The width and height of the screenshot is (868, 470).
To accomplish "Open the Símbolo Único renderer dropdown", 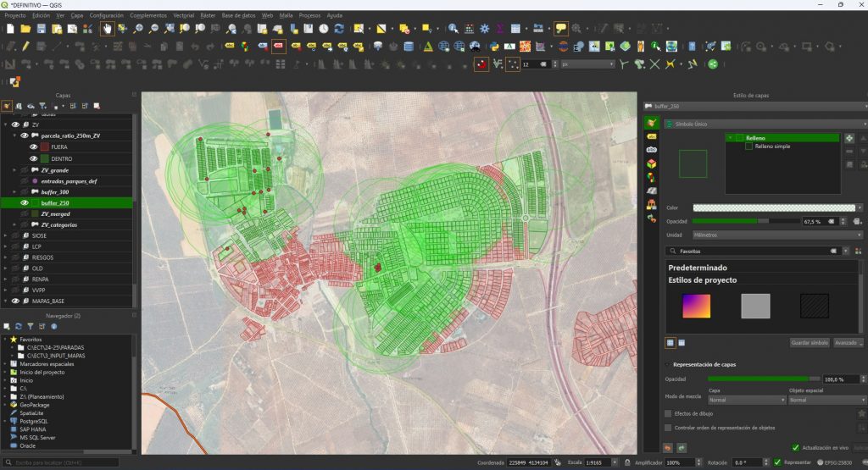I will (763, 124).
